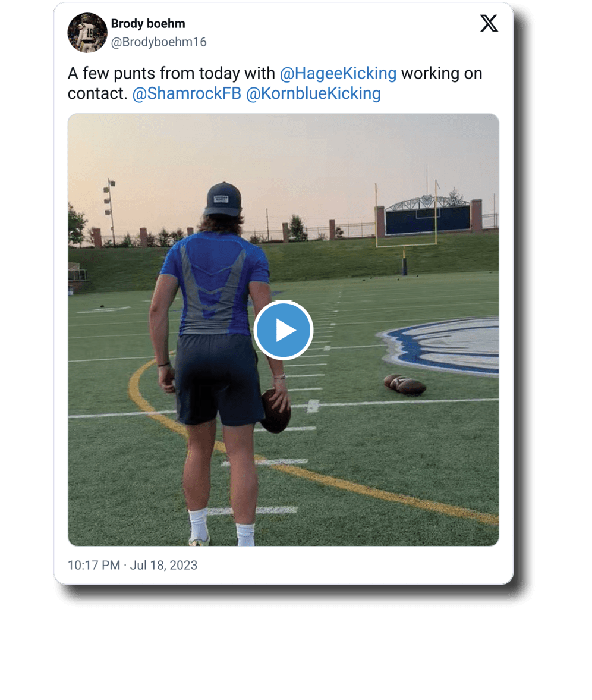592x700 pixels.
Task: Click the 10:17 PM timestamp
Action: pos(94,565)
